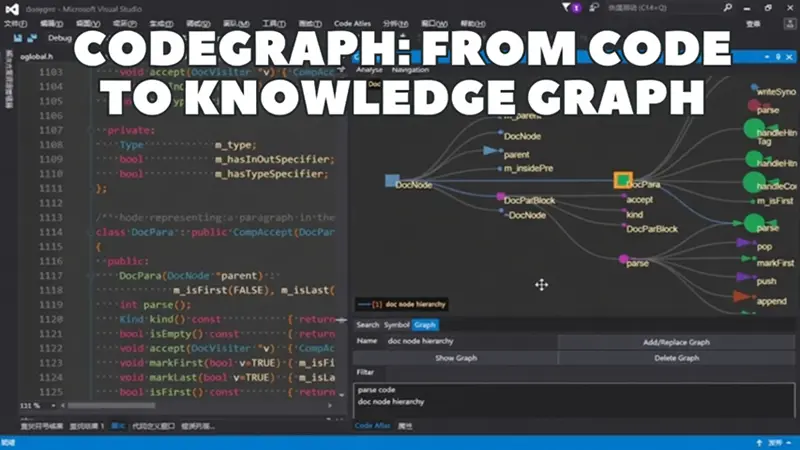Click the Show Graph button
Viewport: 800px width, 450px height.
456,358
